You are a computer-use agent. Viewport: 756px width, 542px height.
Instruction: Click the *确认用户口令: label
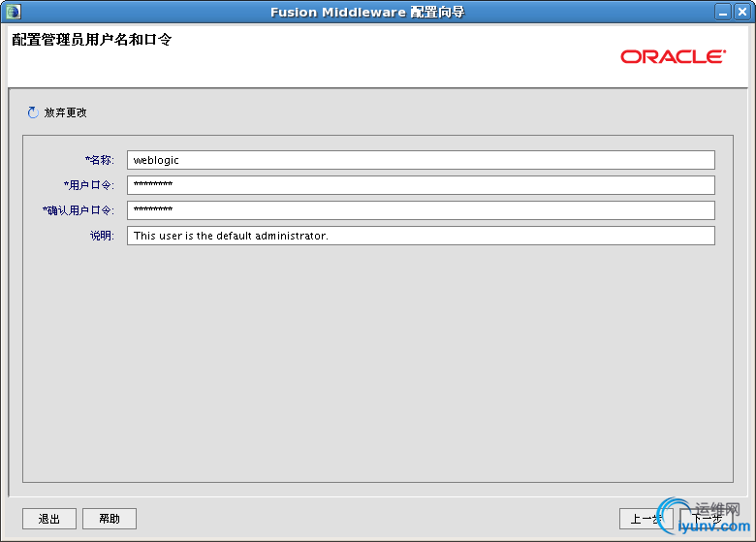click(x=79, y=210)
